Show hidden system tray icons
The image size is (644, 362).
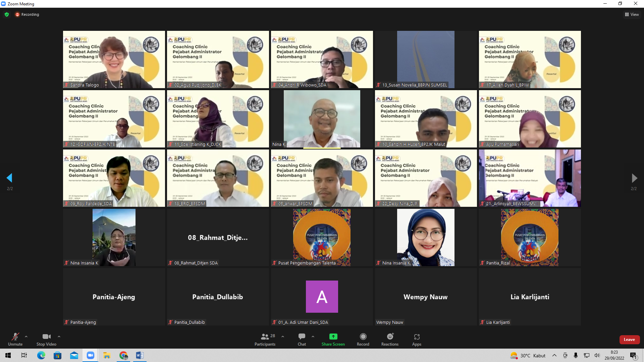[x=554, y=356]
